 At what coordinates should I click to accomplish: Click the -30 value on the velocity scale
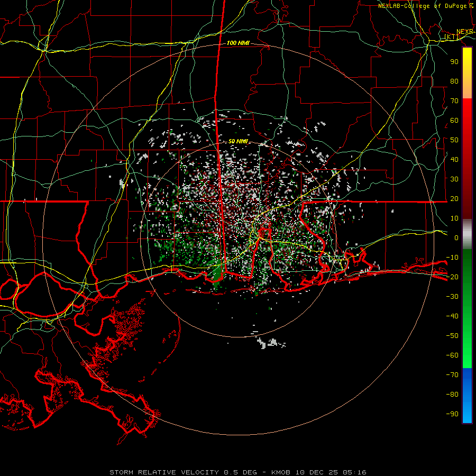[x=452, y=297]
